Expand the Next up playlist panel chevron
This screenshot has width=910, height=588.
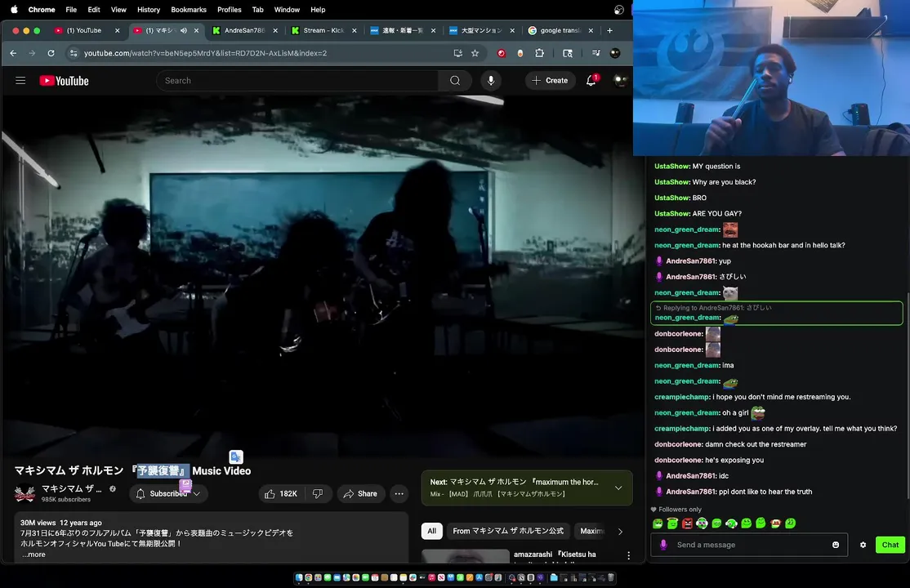[618, 488]
